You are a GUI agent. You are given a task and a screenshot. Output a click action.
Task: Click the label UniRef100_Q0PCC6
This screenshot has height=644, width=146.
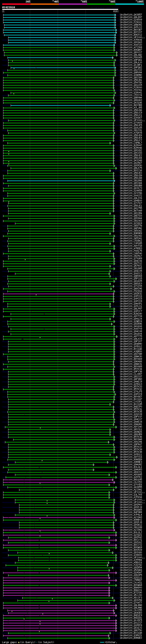[x=131, y=296]
